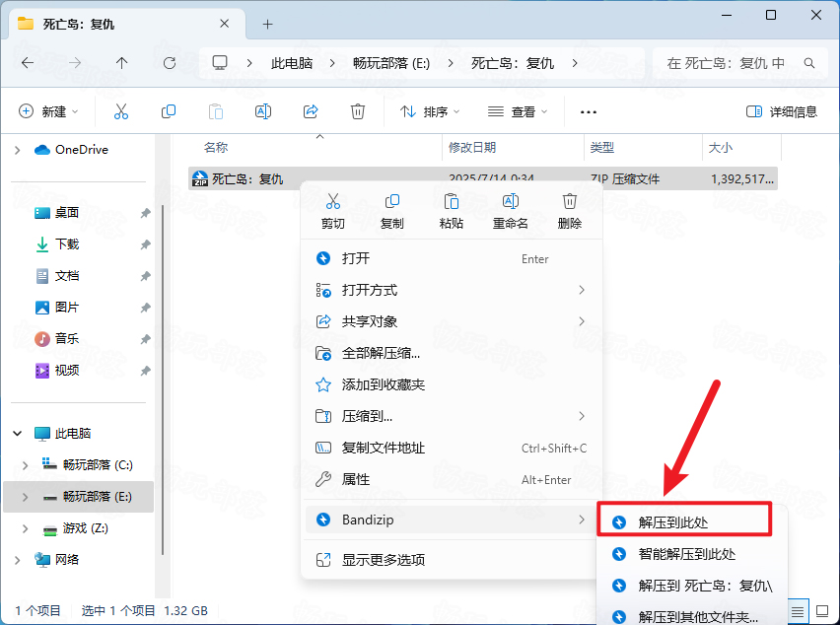Choose 全部解压缩... in the context menu
Screen dimensions: 840x625
tap(452, 353)
